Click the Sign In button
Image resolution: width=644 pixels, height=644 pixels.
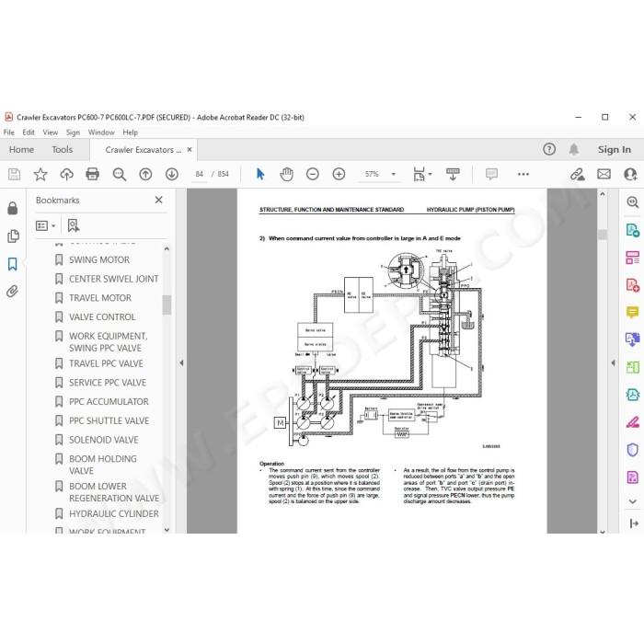[x=614, y=149]
